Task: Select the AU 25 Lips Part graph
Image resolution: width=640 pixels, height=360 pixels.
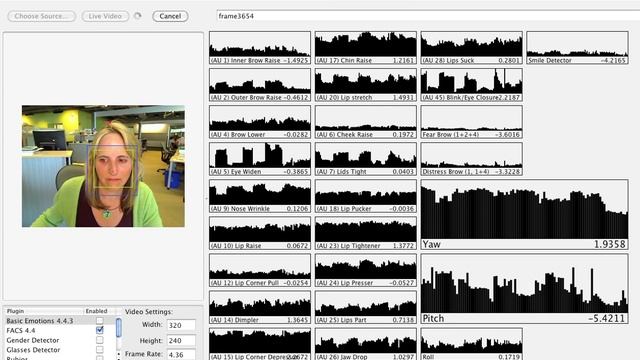Action: [x=366, y=307]
